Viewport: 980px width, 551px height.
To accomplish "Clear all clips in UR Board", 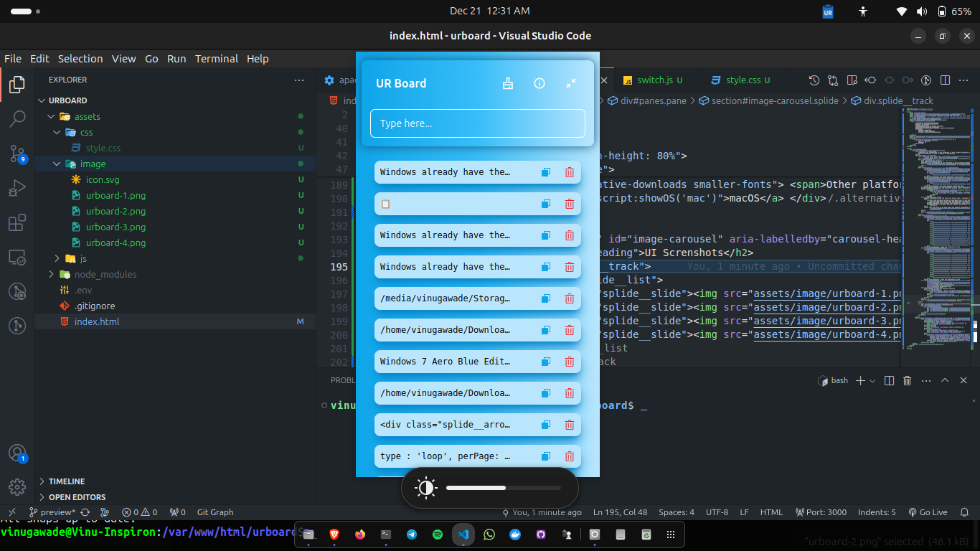I will pyautogui.click(x=508, y=83).
